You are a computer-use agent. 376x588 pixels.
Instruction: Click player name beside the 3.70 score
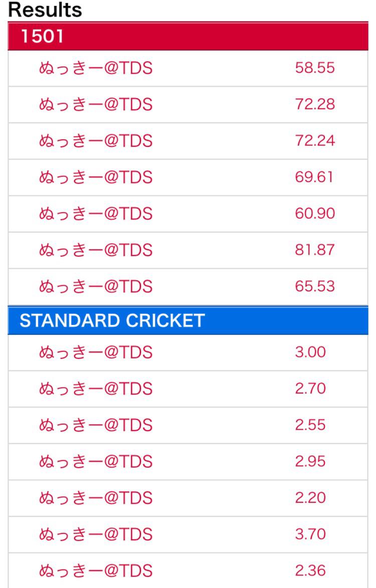click(x=95, y=534)
